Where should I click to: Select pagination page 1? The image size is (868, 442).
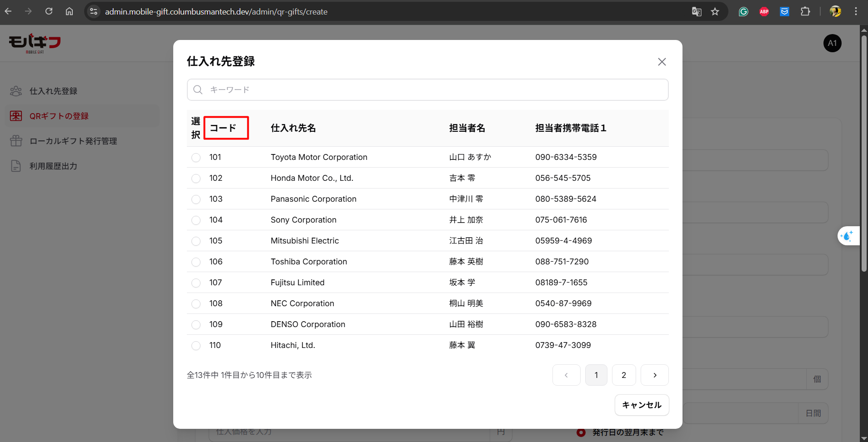596,375
